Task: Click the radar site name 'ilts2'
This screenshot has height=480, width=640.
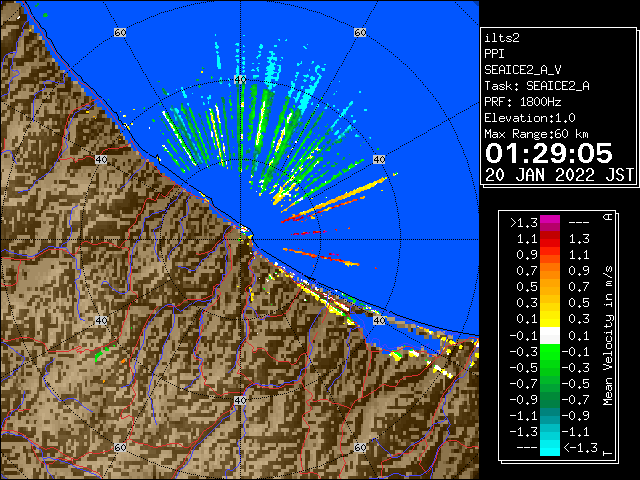Action: coord(502,38)
